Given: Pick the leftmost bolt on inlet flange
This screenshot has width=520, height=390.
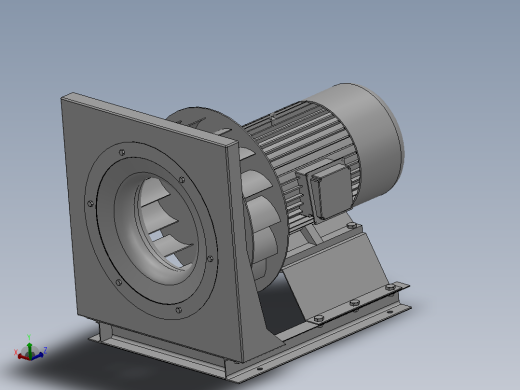Looking at the screenshot, I should click(90, 203).
